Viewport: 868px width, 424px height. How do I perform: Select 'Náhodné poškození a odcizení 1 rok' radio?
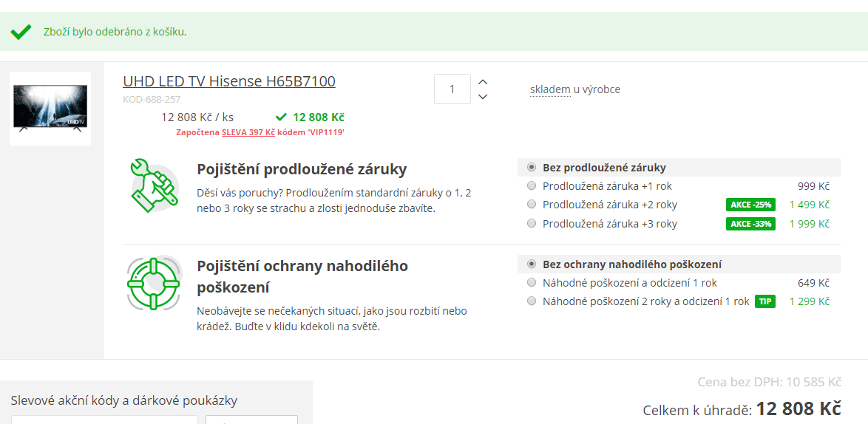click(x=532, y=283)
